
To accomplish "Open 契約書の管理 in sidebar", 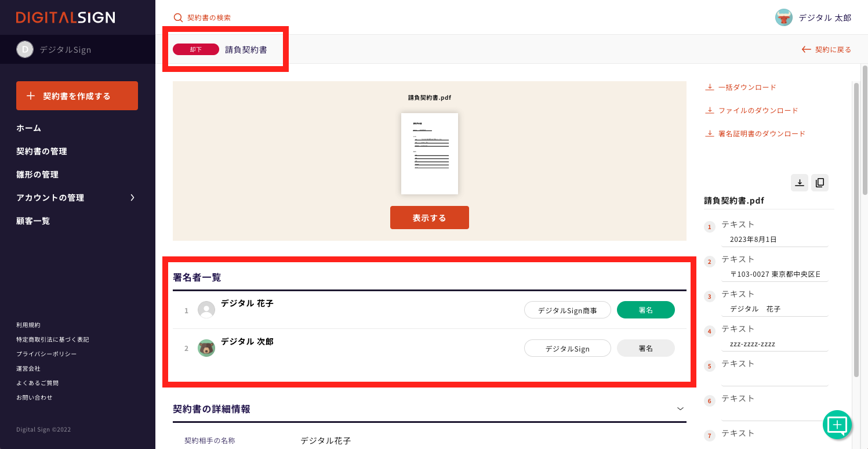I will pos(42,151).
